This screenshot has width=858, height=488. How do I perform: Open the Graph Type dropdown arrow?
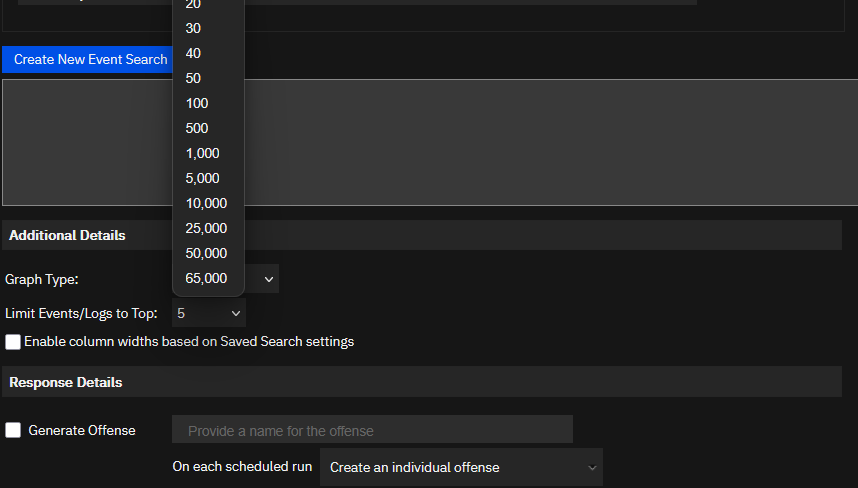click(x=269, y=280)
